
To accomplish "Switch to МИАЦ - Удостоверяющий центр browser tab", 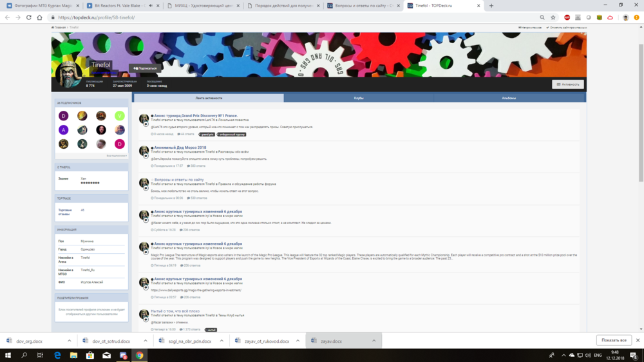I will point(203,6).
